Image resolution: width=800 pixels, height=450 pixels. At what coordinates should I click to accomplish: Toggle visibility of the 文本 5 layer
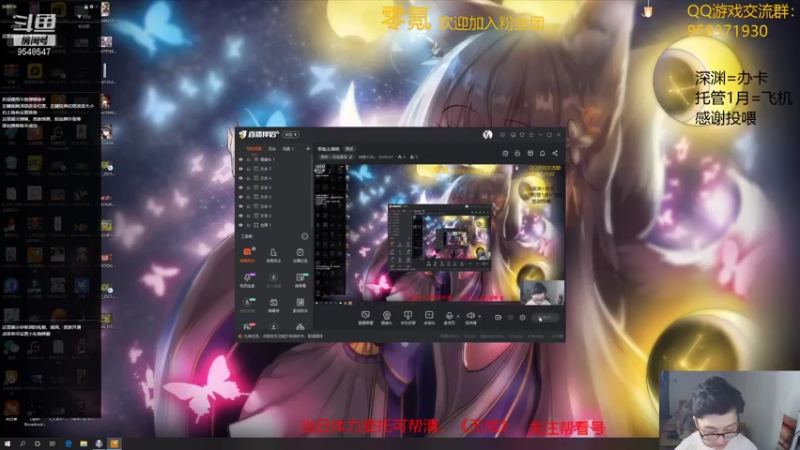tap(241, 188)
